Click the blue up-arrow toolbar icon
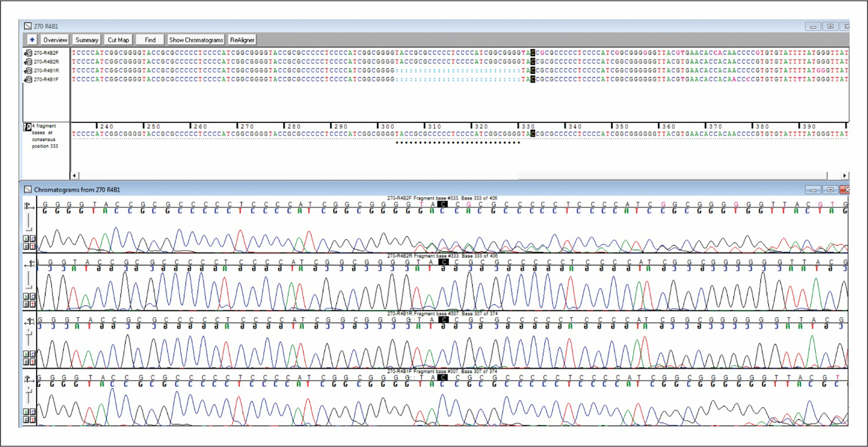 tap(32, 40)
